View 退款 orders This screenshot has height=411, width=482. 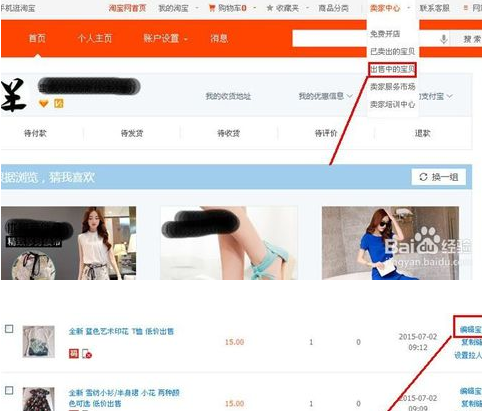click(x=422, y=133)
